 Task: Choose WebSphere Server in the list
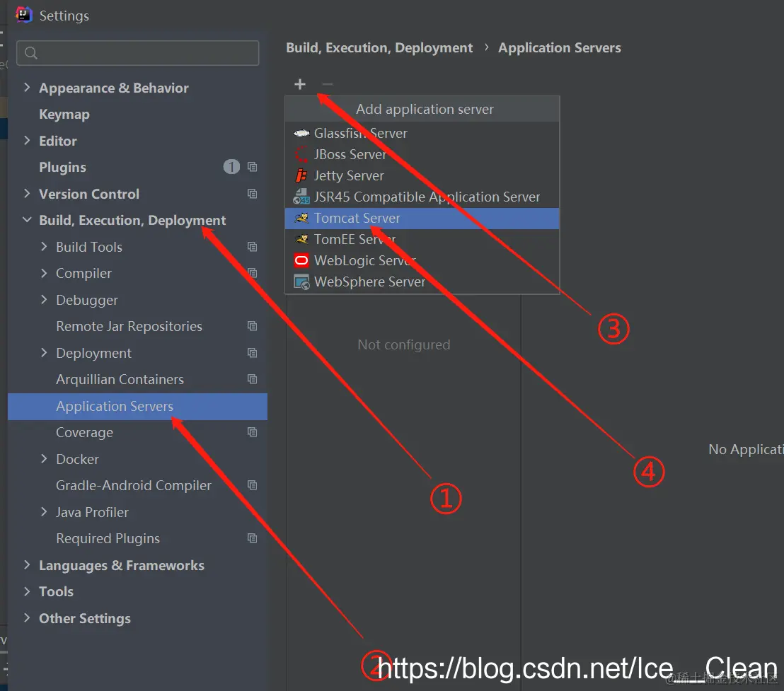click(x=422, y=281)
